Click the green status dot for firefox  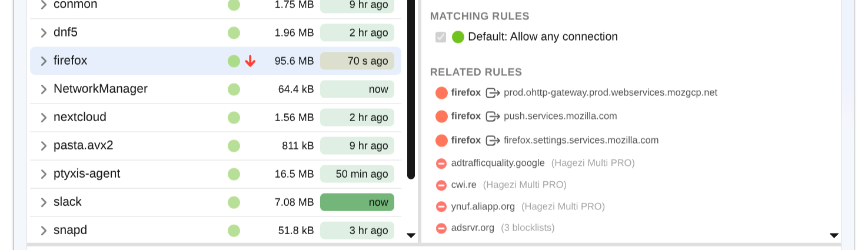coord(234,61)
